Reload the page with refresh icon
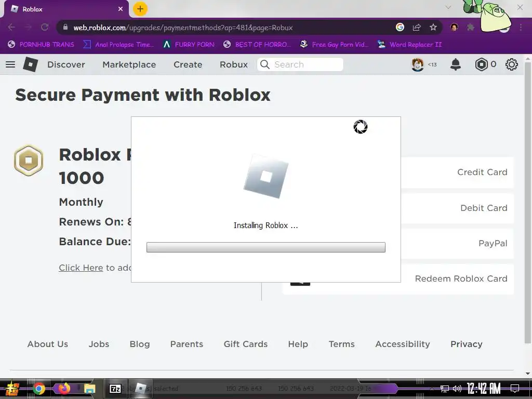Viewport: 532px width, 399px height. pyautogui.click(x=45, y=27)
